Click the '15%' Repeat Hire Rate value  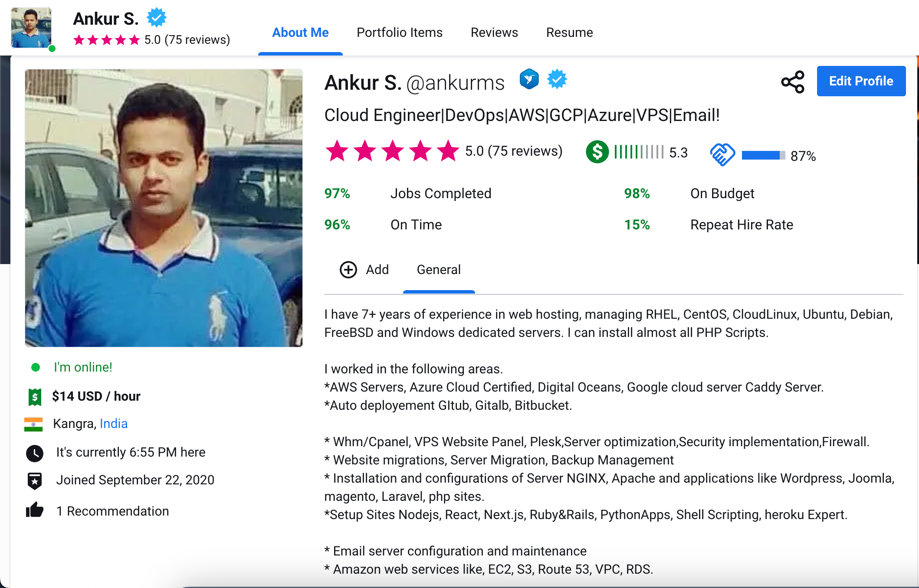[x=637, y=225]
